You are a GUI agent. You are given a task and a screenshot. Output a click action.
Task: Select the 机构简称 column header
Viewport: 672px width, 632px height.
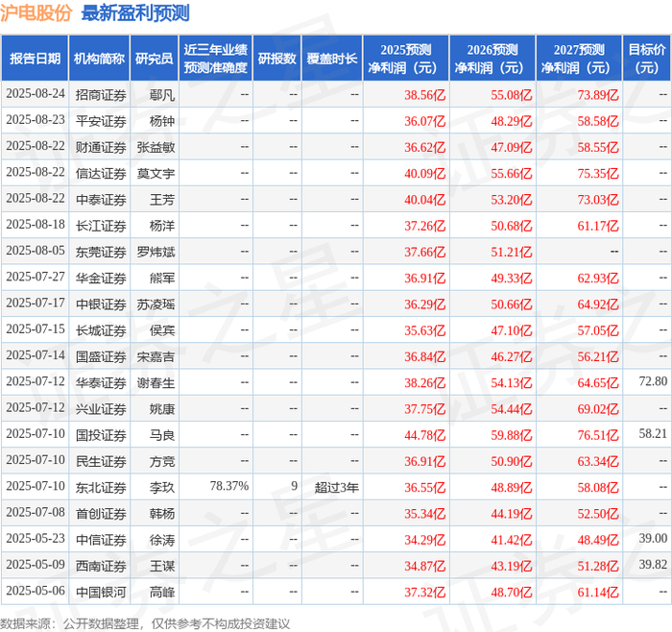point(99,59)
